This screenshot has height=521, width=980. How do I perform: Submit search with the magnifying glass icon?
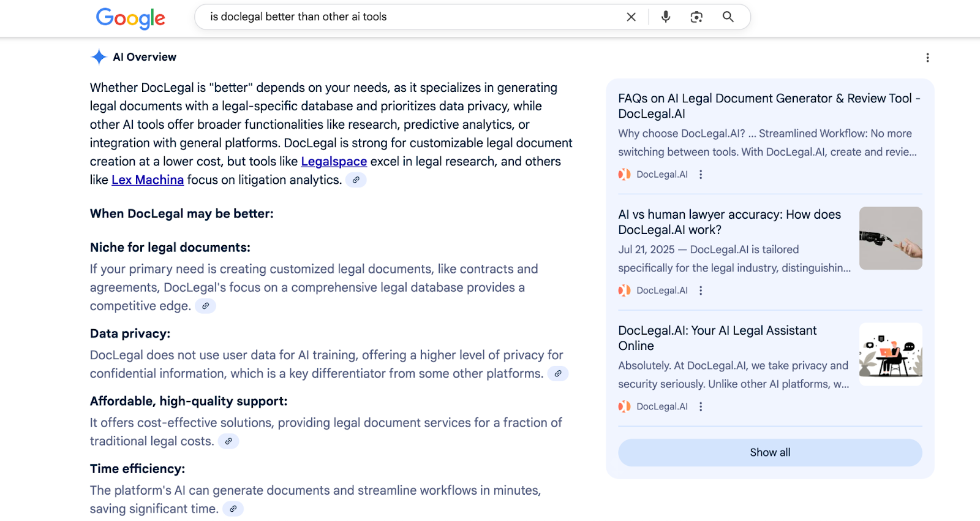[728, 17]
